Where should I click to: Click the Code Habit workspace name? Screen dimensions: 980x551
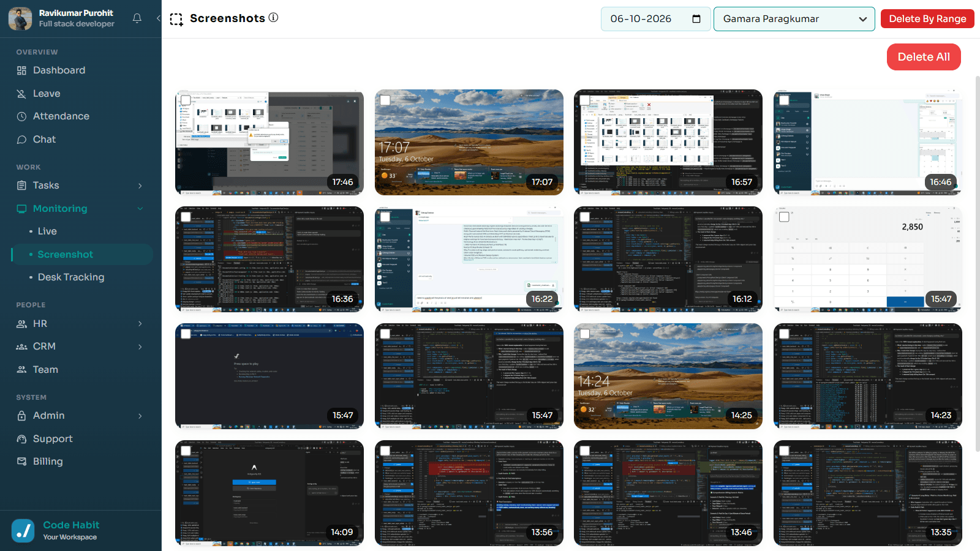tap(71, 525)
